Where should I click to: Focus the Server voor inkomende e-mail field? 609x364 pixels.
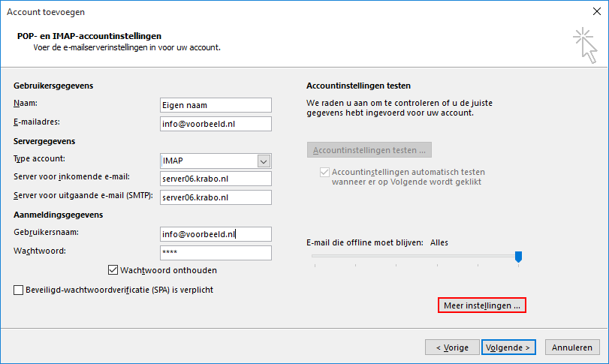215,179
